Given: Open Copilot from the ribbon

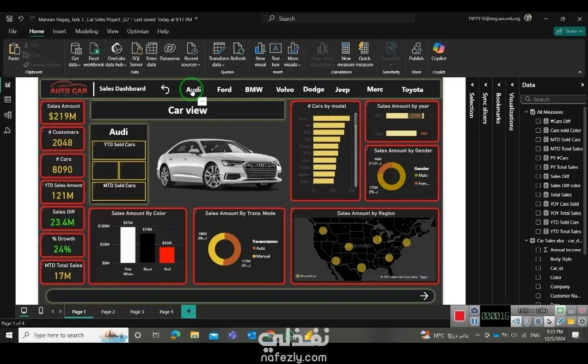Looking at the screenshot, I should pos(439,52).
